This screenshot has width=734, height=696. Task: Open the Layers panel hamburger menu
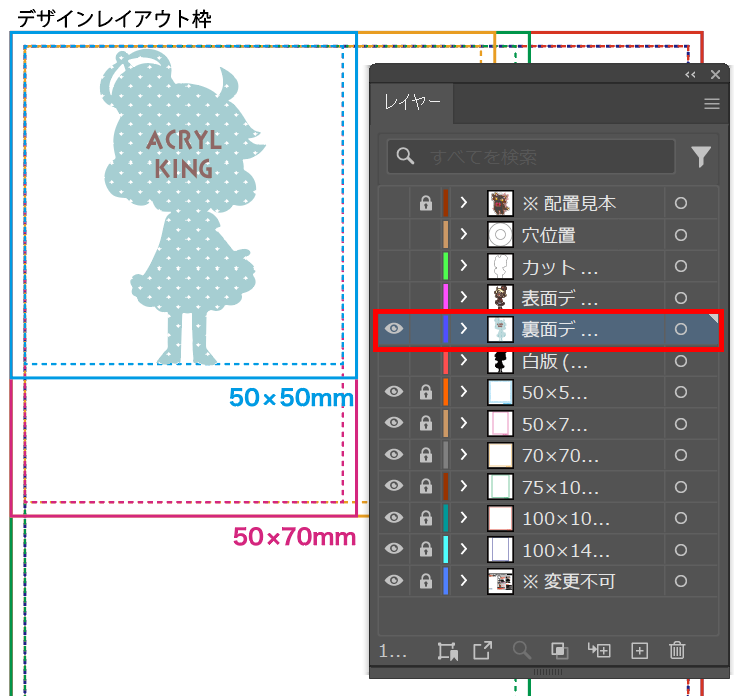coord(711,103)
